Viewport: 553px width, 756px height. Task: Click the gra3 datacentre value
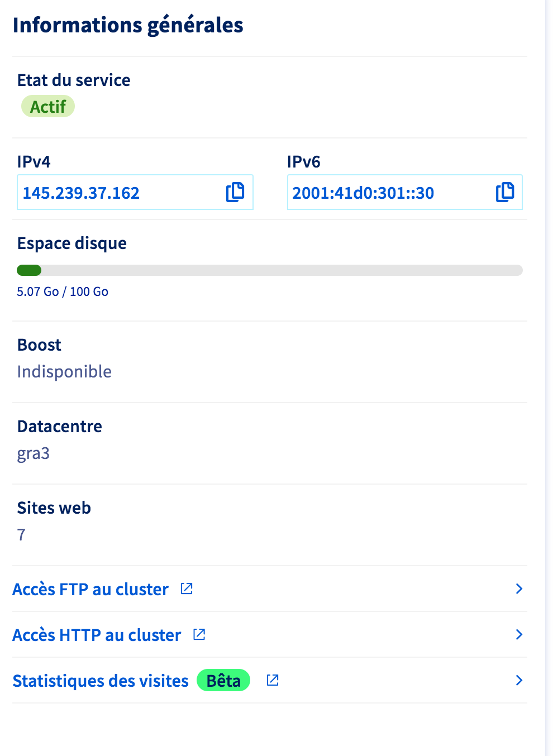tap(34, 453)
